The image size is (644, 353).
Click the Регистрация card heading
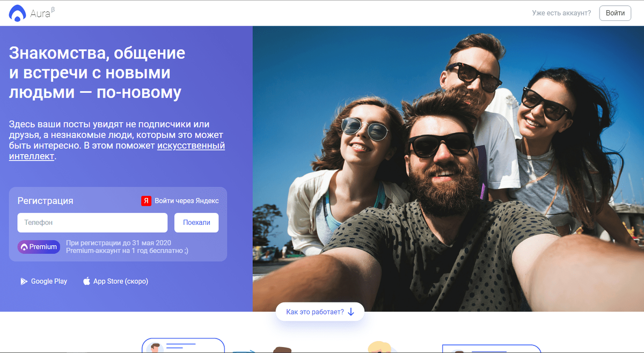(46, 200)
